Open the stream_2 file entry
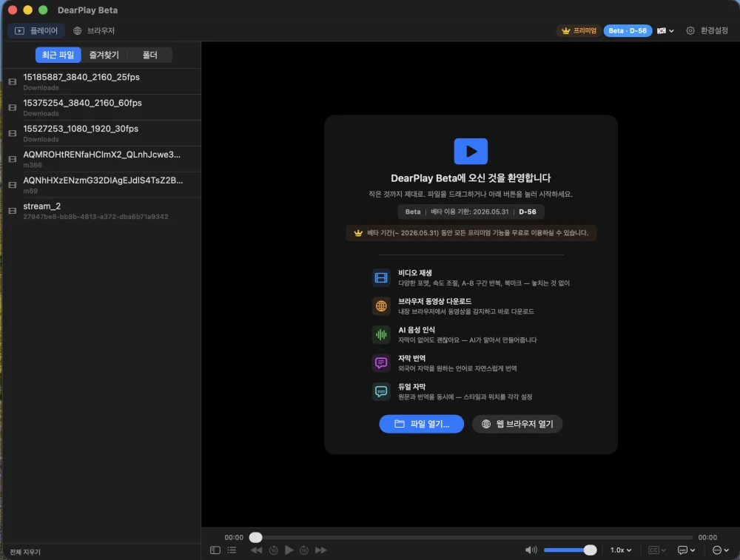Screen dimensions: 740x560 point(101,211)
